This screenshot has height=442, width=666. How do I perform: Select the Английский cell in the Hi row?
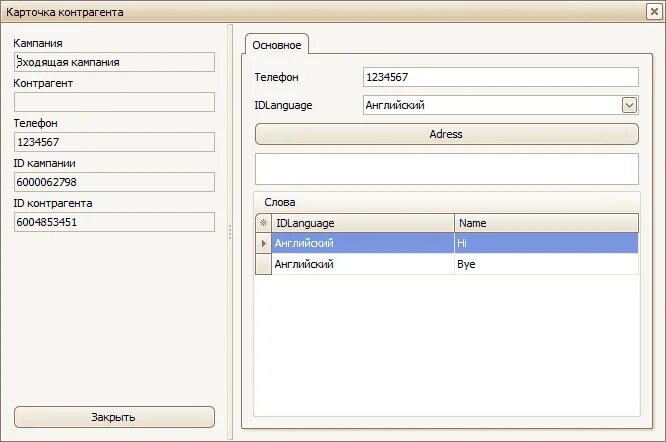363,243
